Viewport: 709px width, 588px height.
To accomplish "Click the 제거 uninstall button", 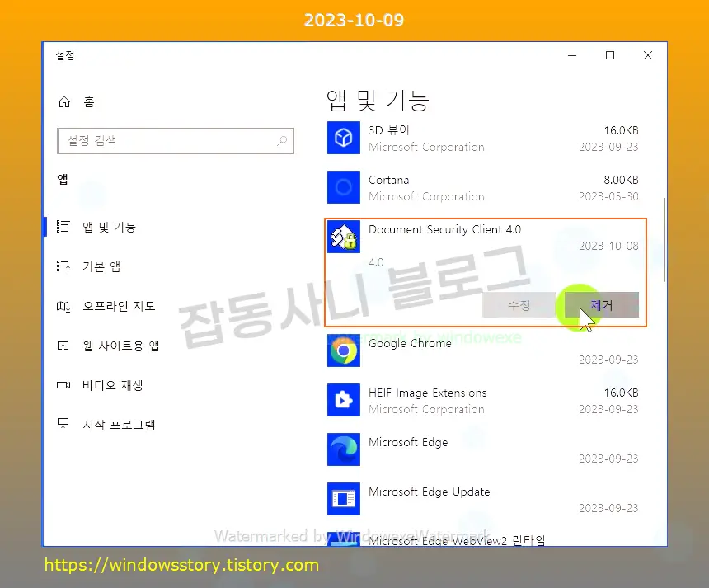I will 601,305.
